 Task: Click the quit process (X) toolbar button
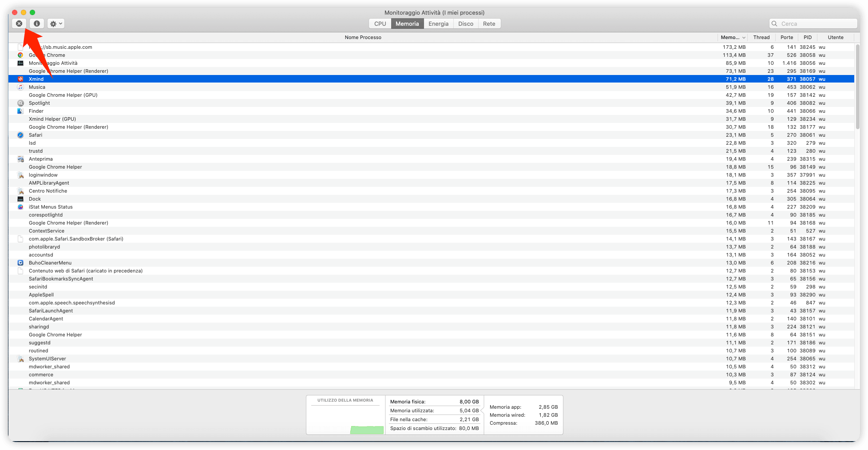click(x=19, y=24)
